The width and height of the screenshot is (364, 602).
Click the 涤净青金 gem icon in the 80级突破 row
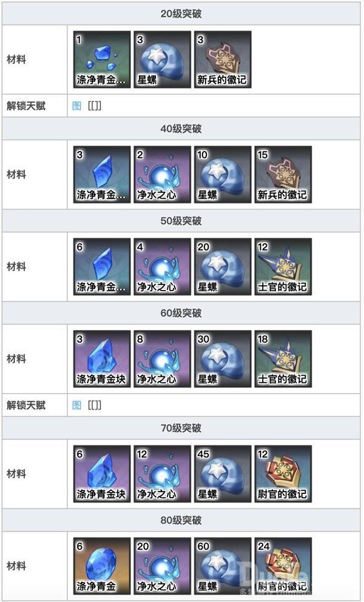point(102,566)
